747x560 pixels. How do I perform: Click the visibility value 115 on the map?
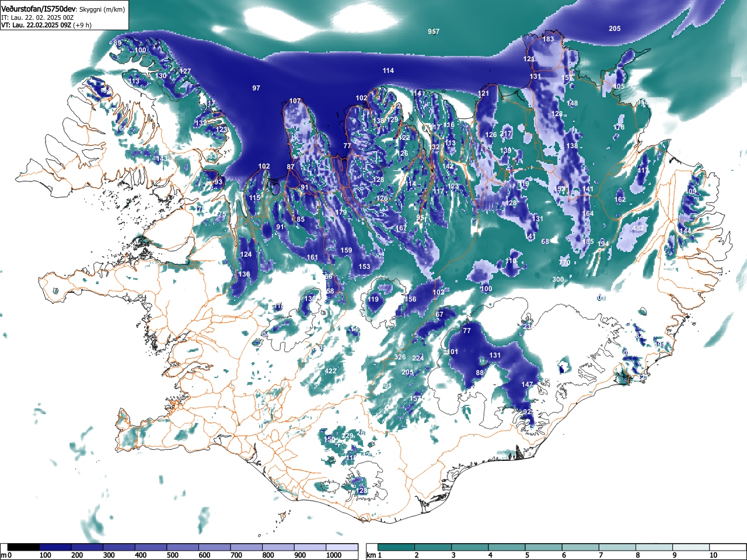coord(254,198)
